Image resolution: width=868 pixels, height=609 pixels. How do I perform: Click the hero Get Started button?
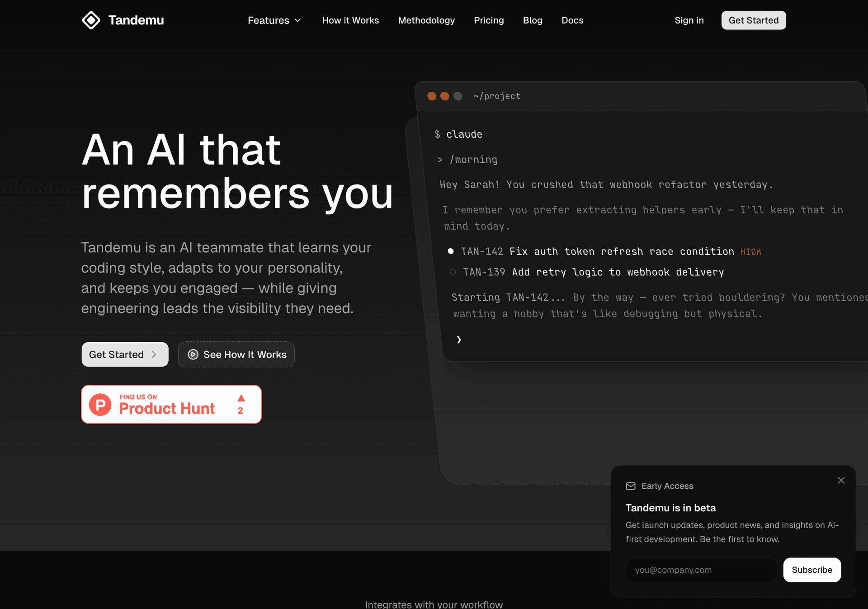[x=125, y=354]
